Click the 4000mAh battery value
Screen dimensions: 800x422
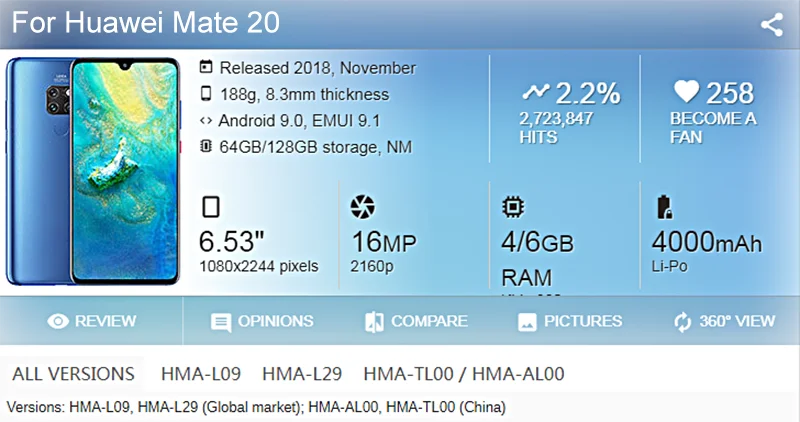pos(707,242)
